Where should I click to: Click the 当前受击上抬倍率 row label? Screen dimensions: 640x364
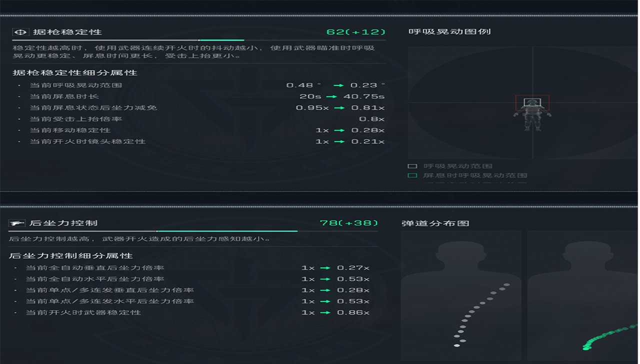pos(76,119)
